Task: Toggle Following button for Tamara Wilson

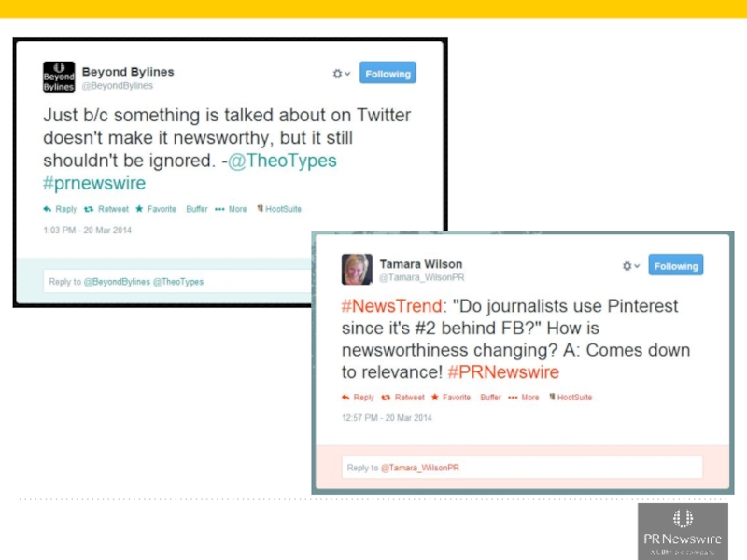Action: pos(675,265)
